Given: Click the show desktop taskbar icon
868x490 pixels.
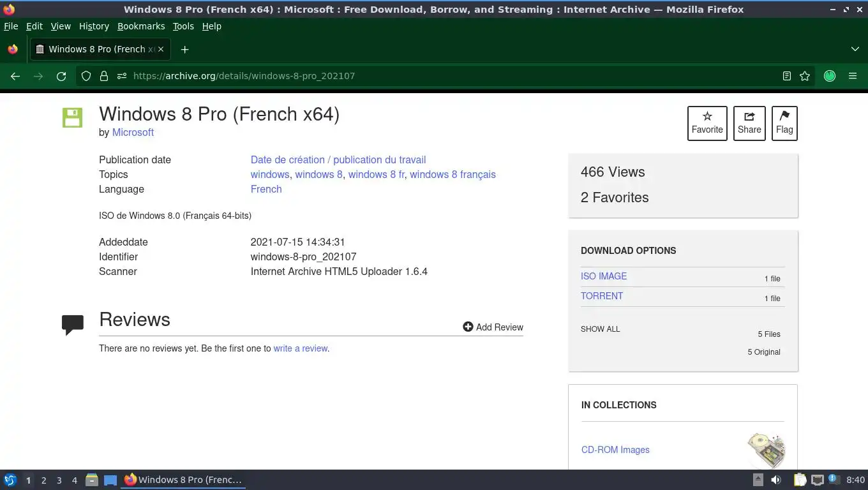Looking at the screenshot, I should (x=110, y=480).
